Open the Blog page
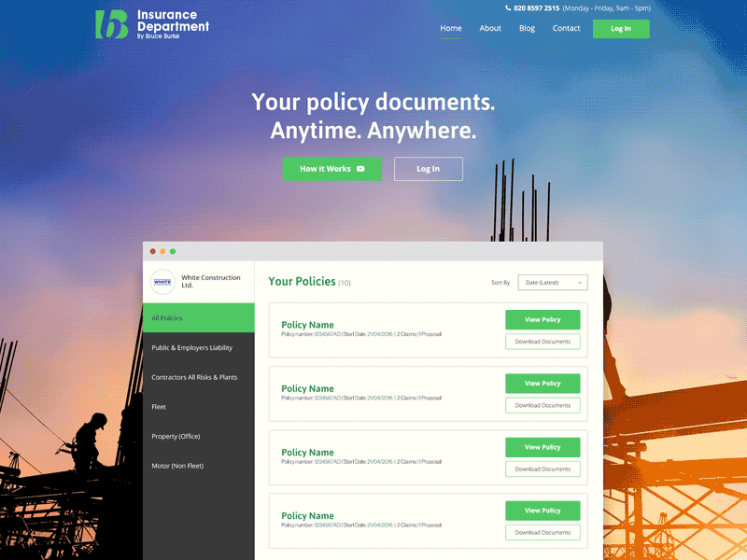 coord(527,28)
